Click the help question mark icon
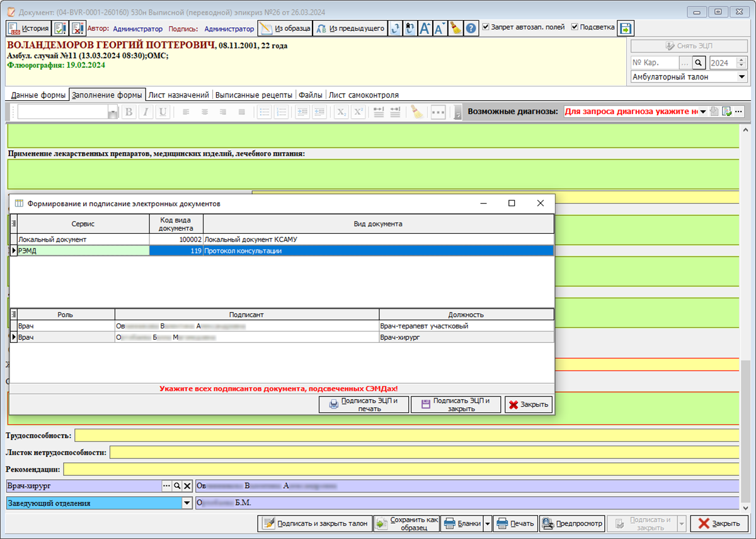 tap(471, 28)
